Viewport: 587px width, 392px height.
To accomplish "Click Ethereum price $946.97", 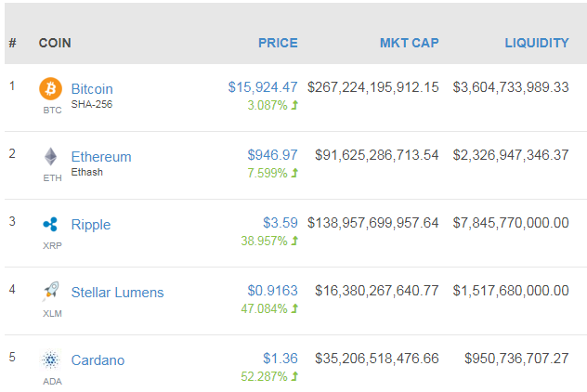I will (x=272, y=155).
